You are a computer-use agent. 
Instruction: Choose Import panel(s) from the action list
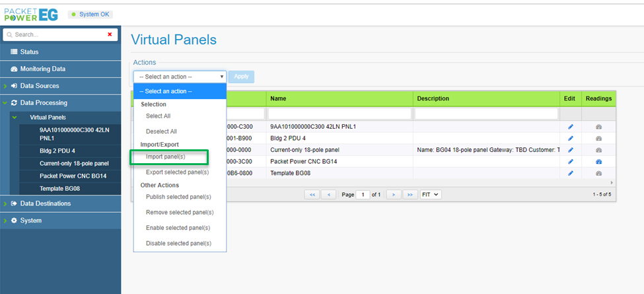click(165, 157)
